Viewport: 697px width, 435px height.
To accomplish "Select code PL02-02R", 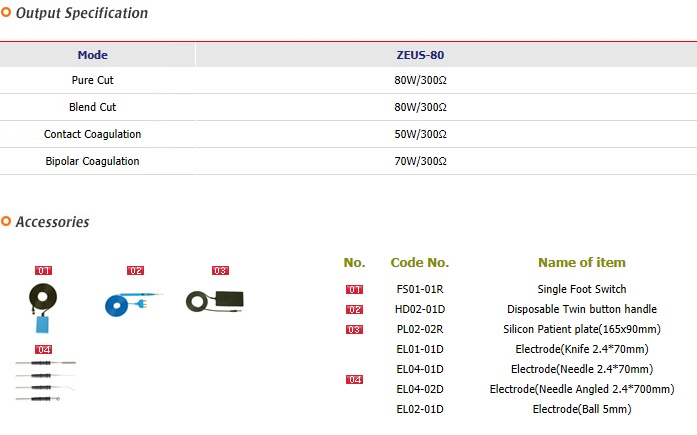I will tap(420, 329).
